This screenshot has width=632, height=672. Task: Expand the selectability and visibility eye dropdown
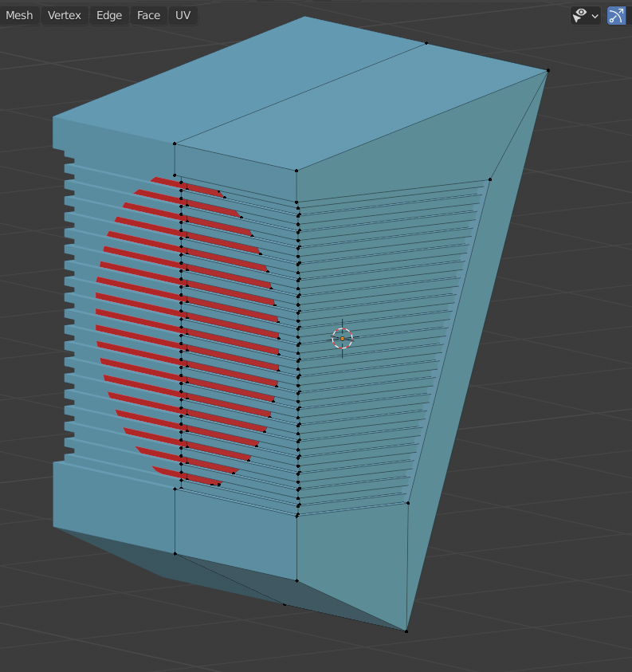click(x=585, y=15)
